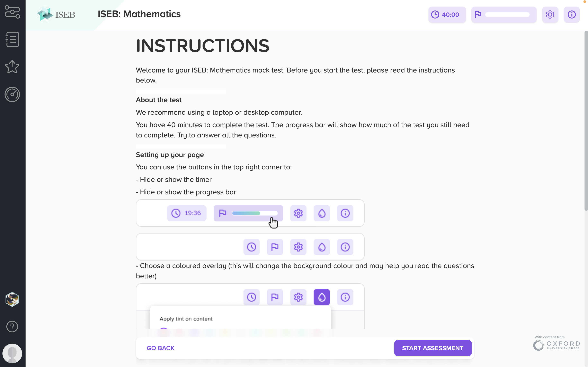The height and width of the screenshot is (367, 588).
Task: Open settings gear in top header
Action: click(x=550, y=15)
